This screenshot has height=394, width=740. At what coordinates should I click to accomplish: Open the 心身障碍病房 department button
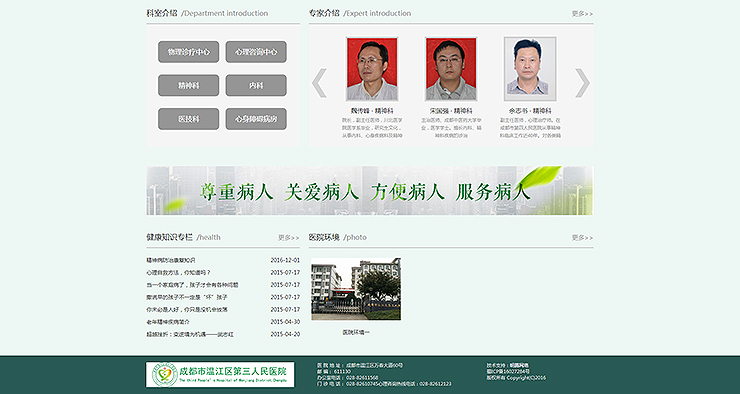(x=256, y=119)
